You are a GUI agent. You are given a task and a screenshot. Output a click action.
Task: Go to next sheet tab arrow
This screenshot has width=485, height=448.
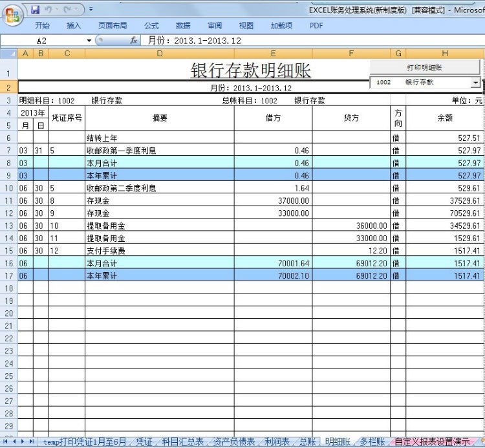click(23, 441)
